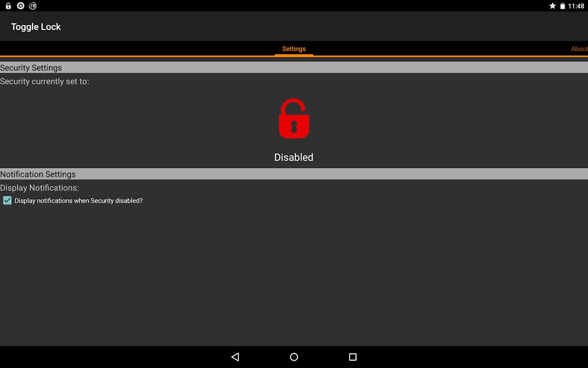Tap the circular Q notification icon
Screen dimensions: 588x368
point(20,6)
